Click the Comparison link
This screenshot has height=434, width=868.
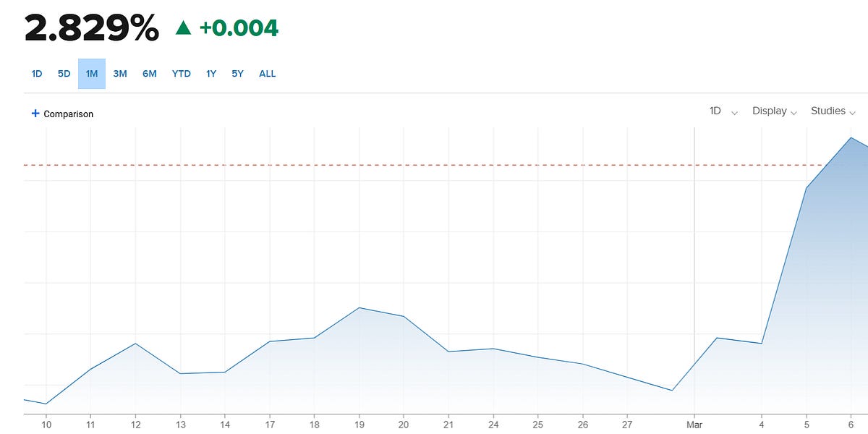pos(69,114)
